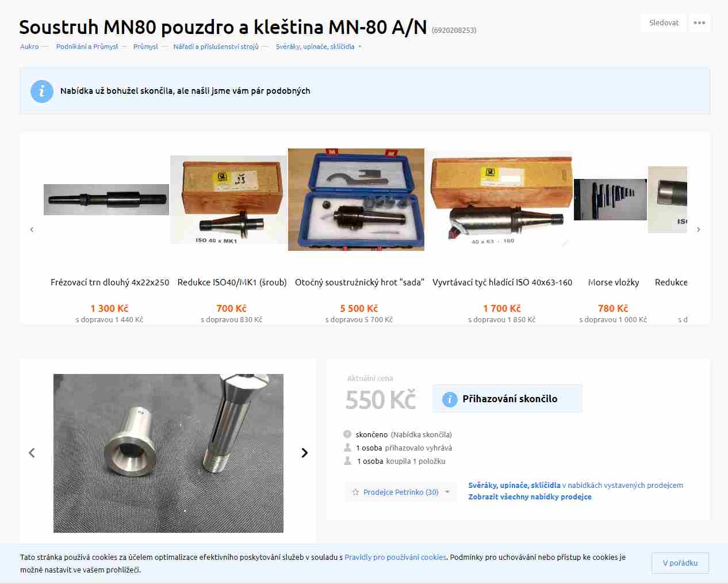Open the blue case Otočný soustružnický hrot thumbnail
The image size is (728, 584).
[356, 200]
